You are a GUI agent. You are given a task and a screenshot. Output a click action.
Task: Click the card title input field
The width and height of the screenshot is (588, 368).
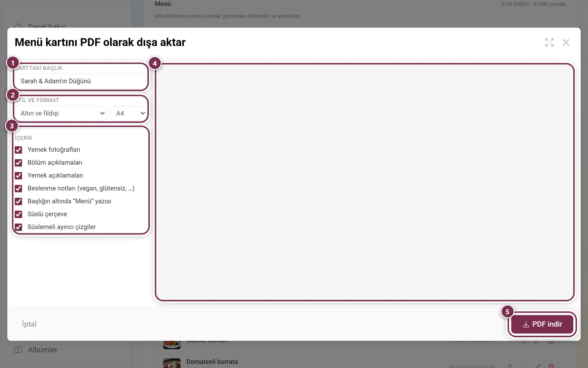pyautogui.click(x=80, y=81)
